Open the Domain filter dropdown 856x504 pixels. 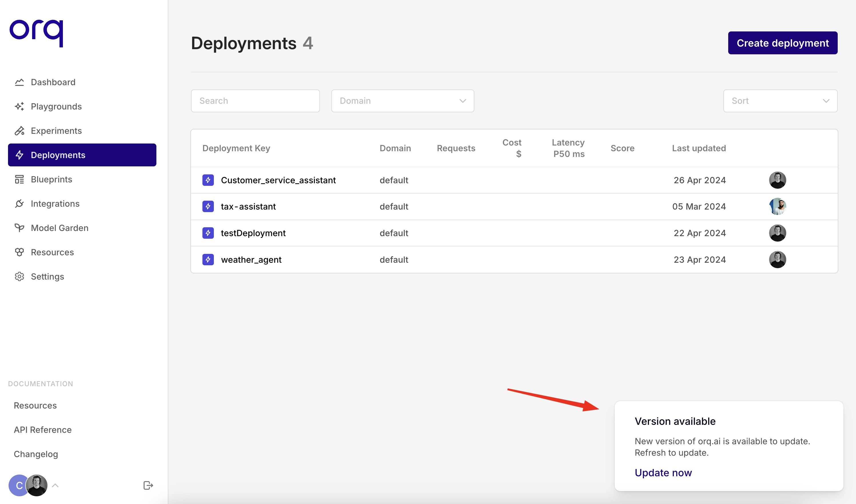pyautogui.click(x=403, y=101)
